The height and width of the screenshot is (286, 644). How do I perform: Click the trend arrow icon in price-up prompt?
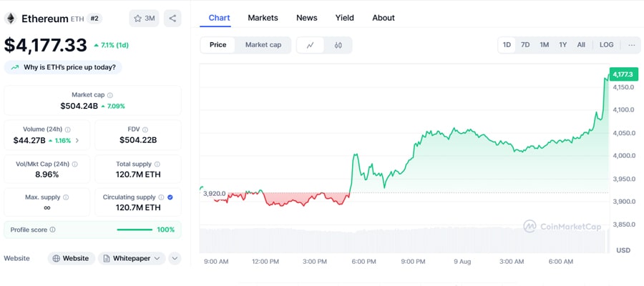[x=15, y=68]
